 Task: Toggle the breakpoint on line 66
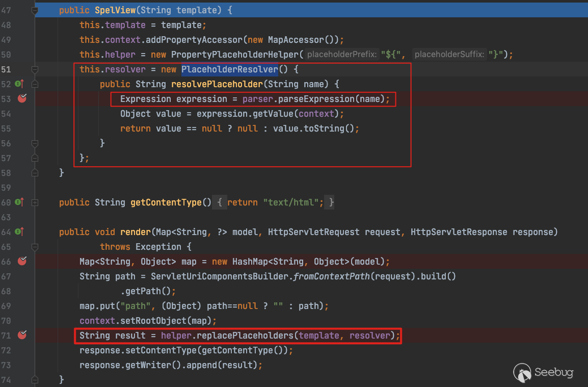click(x=22, y=261)
